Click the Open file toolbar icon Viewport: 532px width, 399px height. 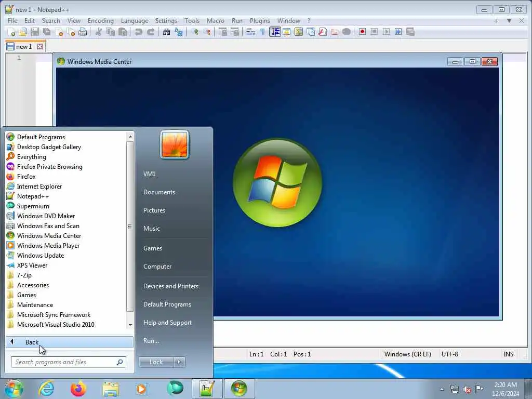click(23, 32)
